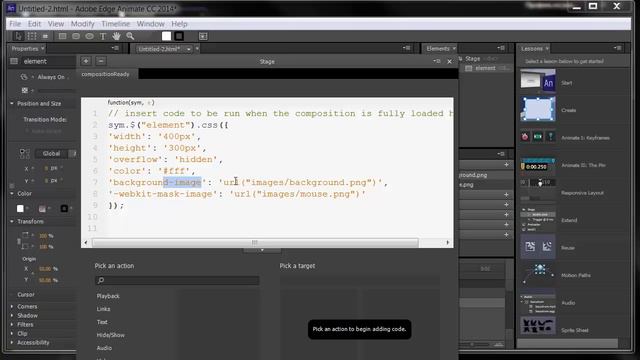640x360 pixels.
Task: Click the layout preferences icon in toolbar
Action: (203, 36)
